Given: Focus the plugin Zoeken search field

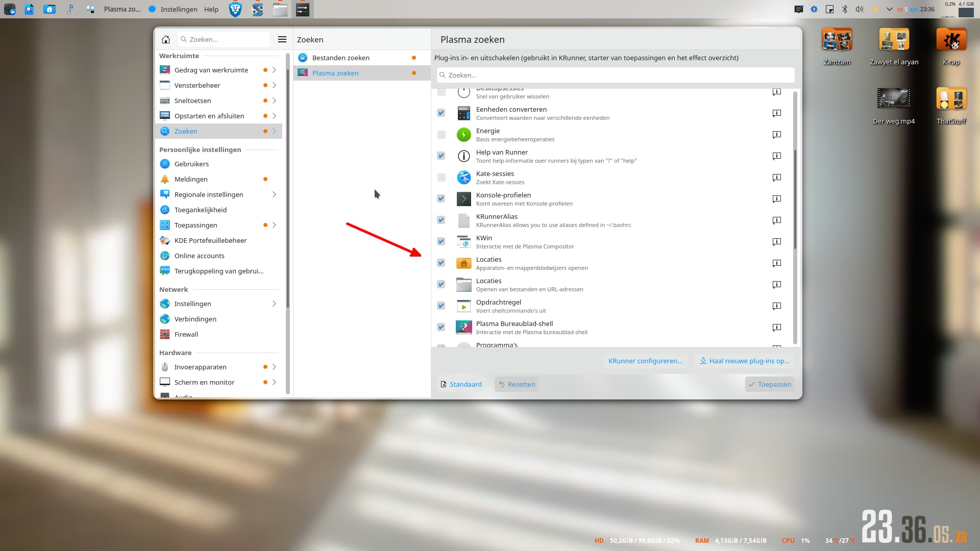Looking at the screenshot, I should point(616,75).
